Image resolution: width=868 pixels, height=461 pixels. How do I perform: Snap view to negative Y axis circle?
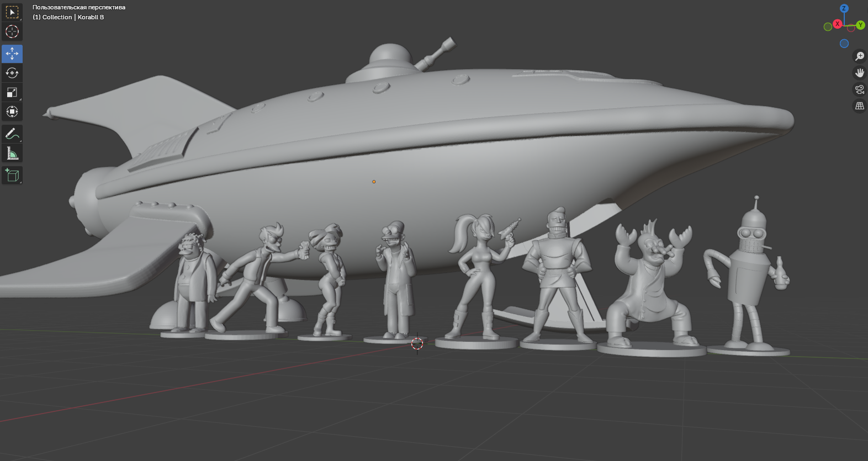click(828, 27)
